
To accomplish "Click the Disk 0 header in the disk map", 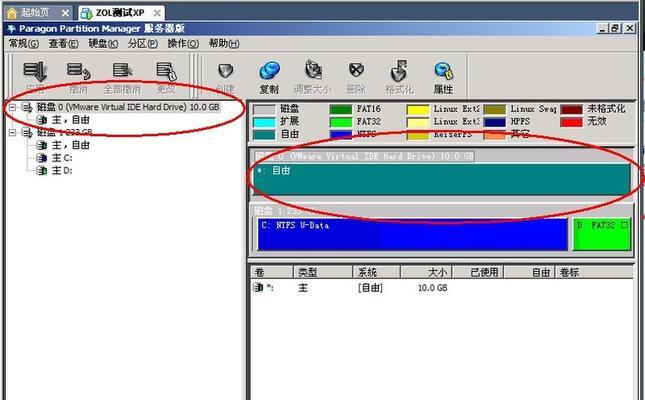I will 364,156.
